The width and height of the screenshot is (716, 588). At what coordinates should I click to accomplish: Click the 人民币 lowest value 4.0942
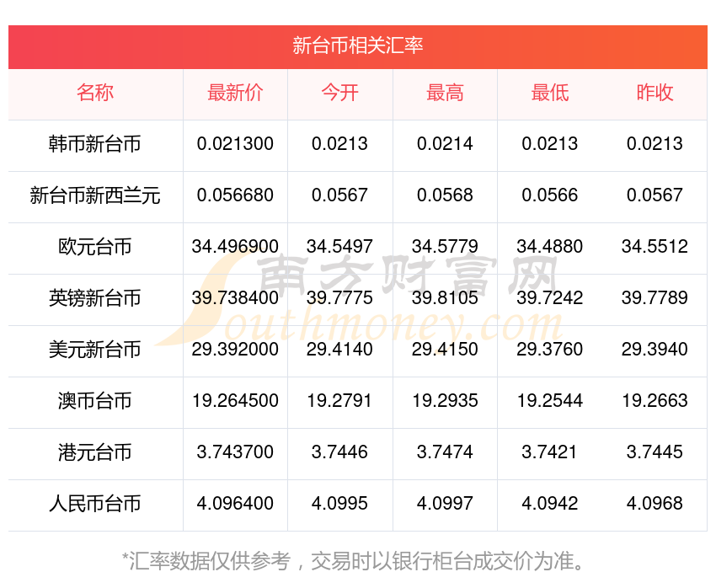coord(550,504)
